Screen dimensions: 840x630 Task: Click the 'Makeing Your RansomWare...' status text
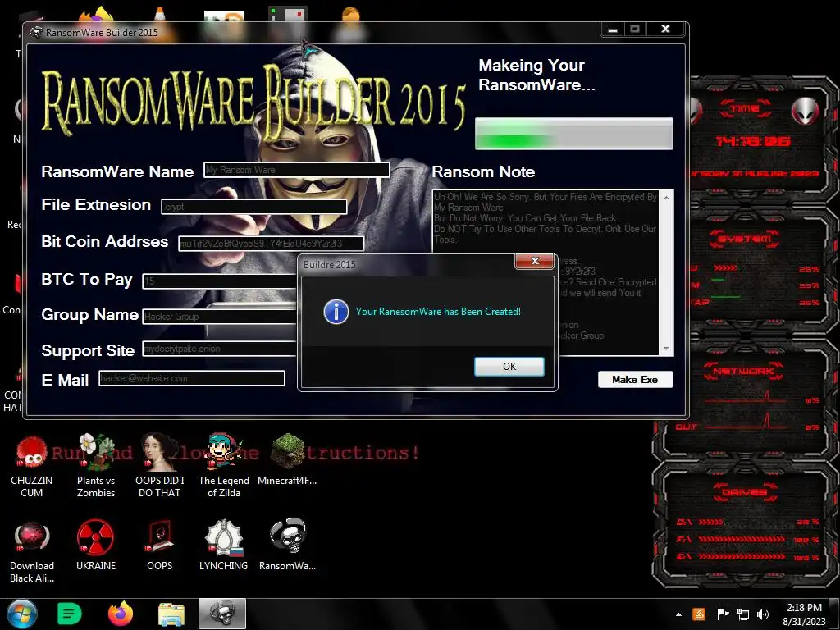[x=536, y=75]
